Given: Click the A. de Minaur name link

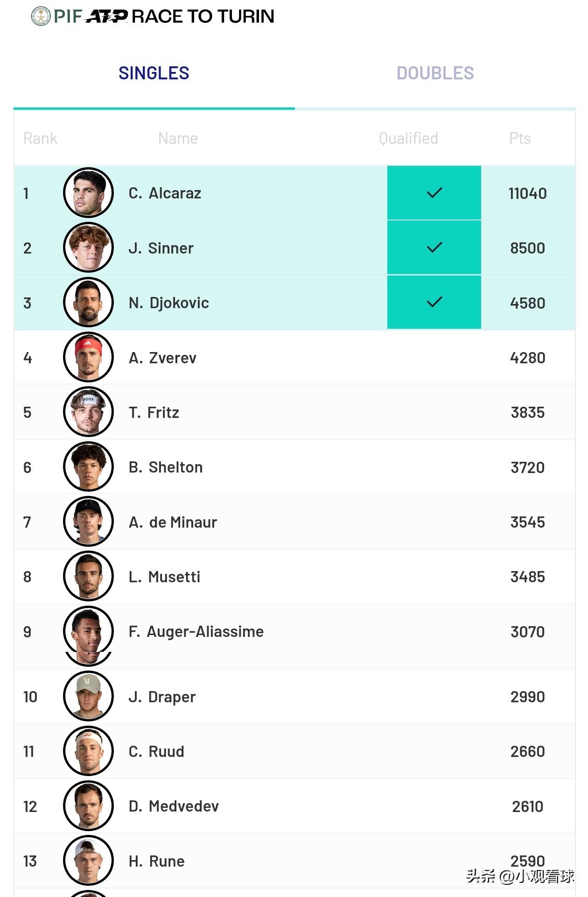Looking at the screenshot, I should (x=173, y=522).
